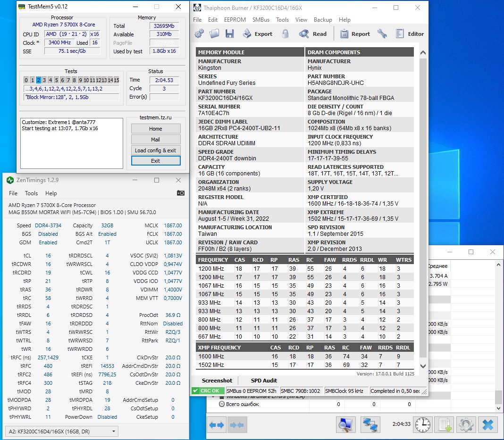504x440 pixels.
Task: Click the HWiNFO expand arrows icon
Action: tap(217, 425)
